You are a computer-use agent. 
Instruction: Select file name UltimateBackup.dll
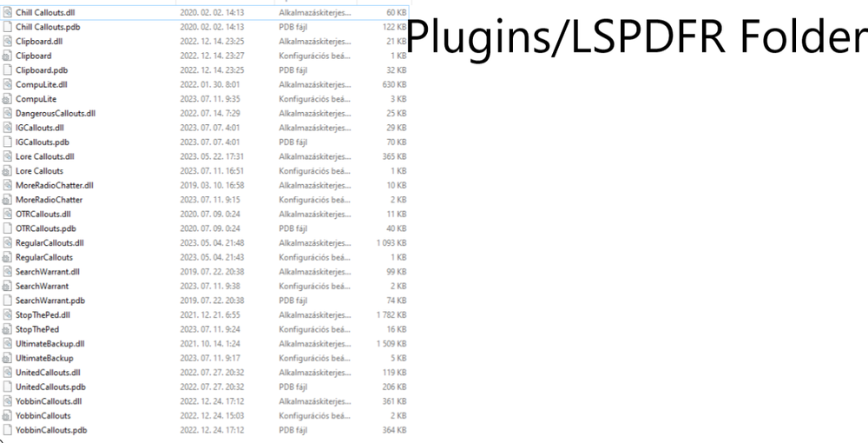(49, 343)
